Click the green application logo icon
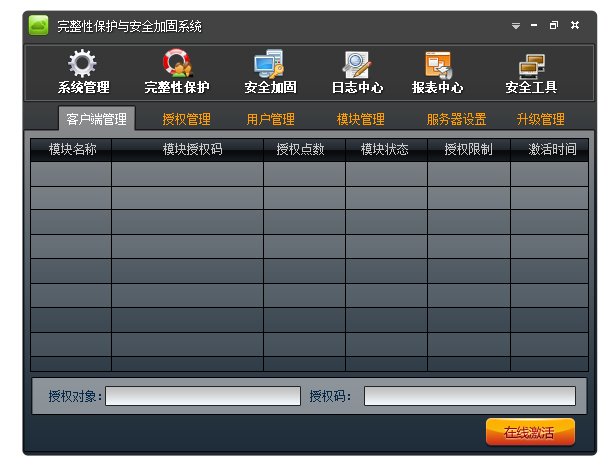The image size is (610, 469). pyautogui.click(x=39, y=25)
